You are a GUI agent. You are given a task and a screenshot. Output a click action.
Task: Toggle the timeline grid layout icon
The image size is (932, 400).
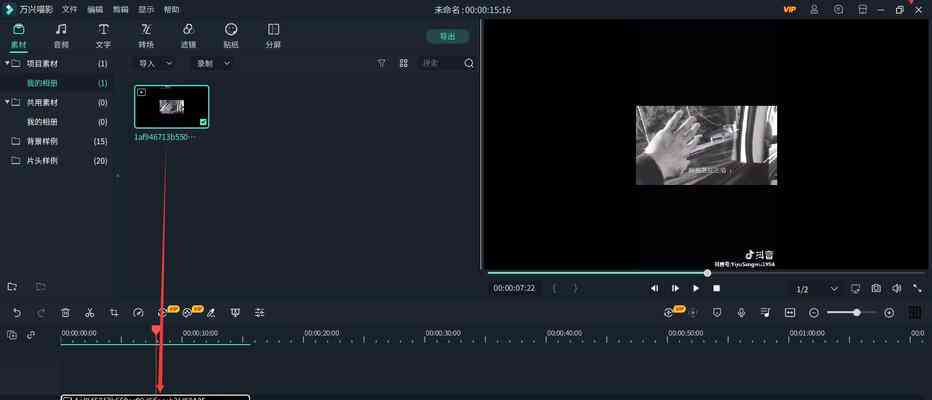[x=915, y=313]
